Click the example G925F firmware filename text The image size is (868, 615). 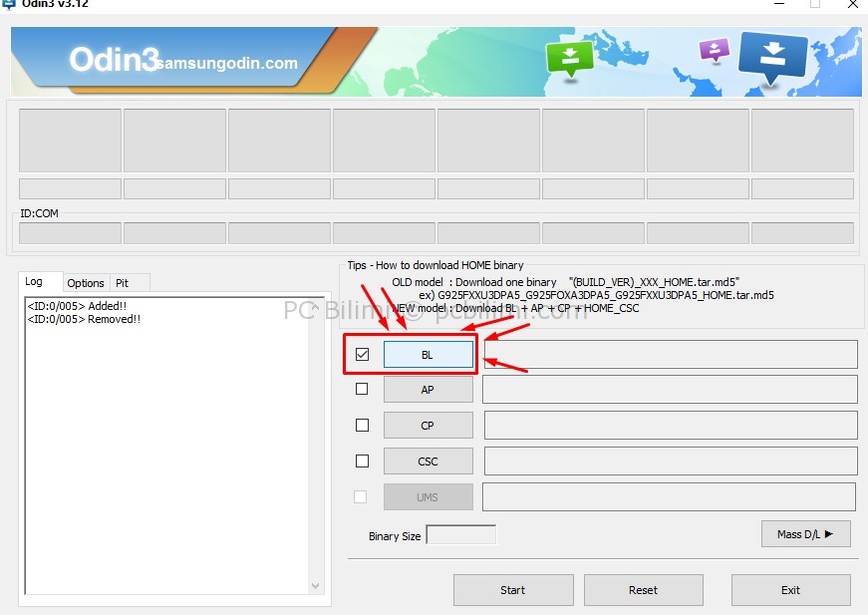[x=606, y=295]
